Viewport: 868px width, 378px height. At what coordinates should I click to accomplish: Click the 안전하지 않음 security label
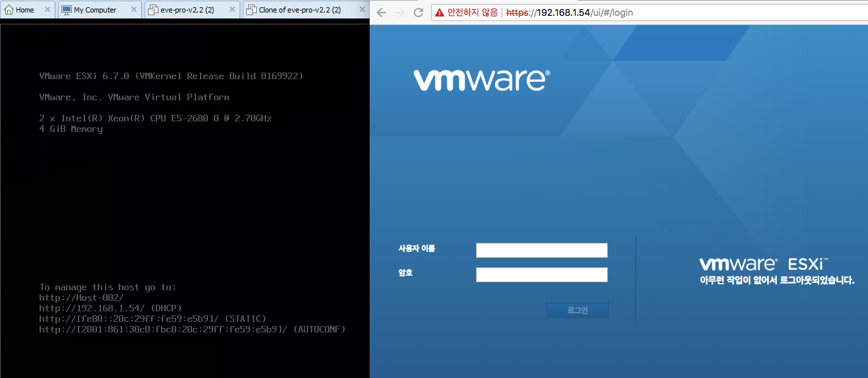pyautogui.click(x=473, y=13)
